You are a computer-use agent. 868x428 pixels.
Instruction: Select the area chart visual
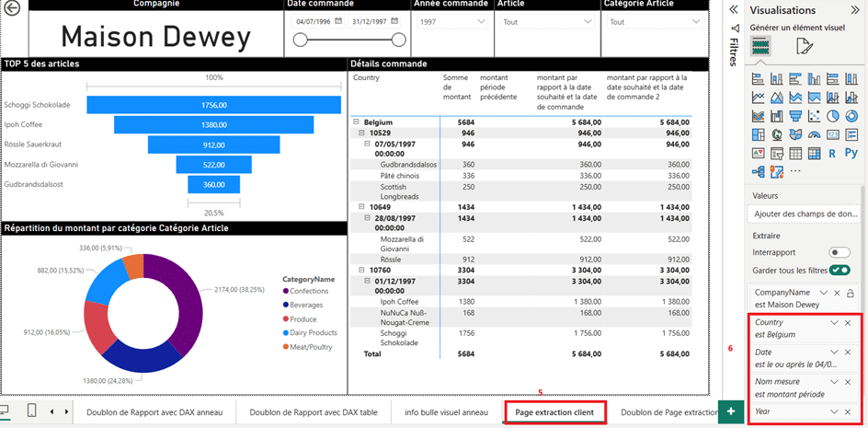tap(777, 98)
